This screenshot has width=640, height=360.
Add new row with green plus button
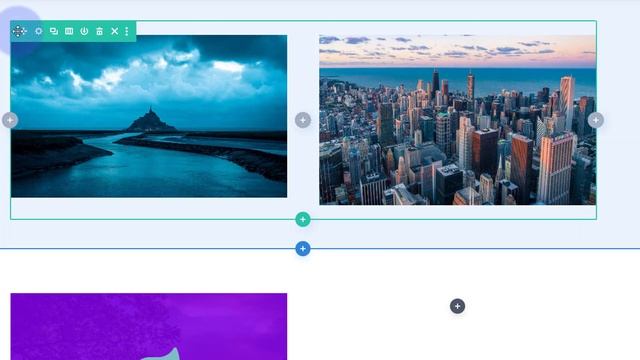click(x=303, y=220)
